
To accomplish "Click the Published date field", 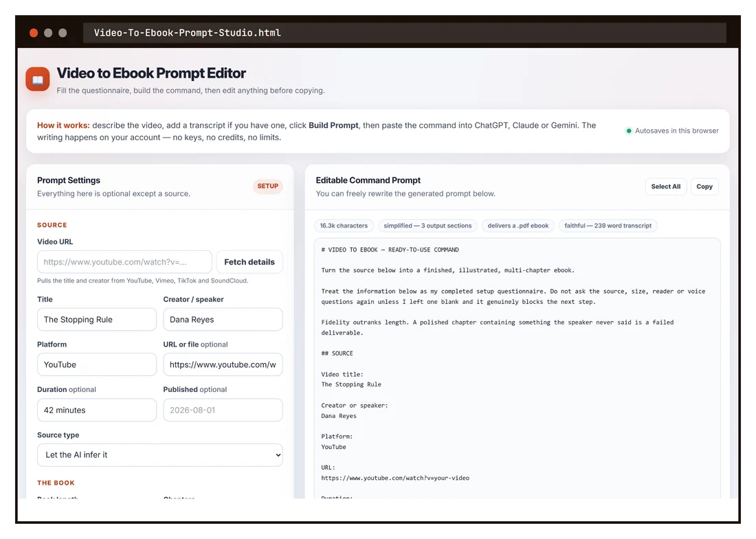I will tap(223, 410).
